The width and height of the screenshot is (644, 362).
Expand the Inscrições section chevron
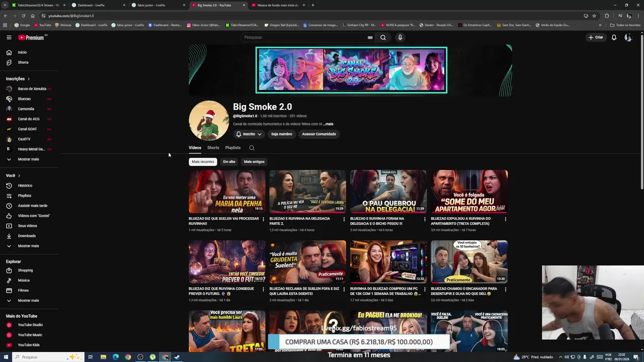pos(29,79)
